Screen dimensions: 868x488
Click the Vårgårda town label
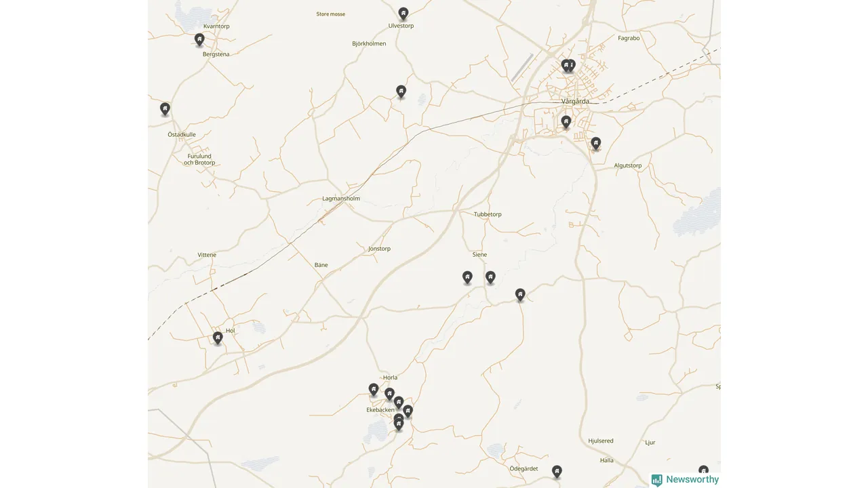575,101
